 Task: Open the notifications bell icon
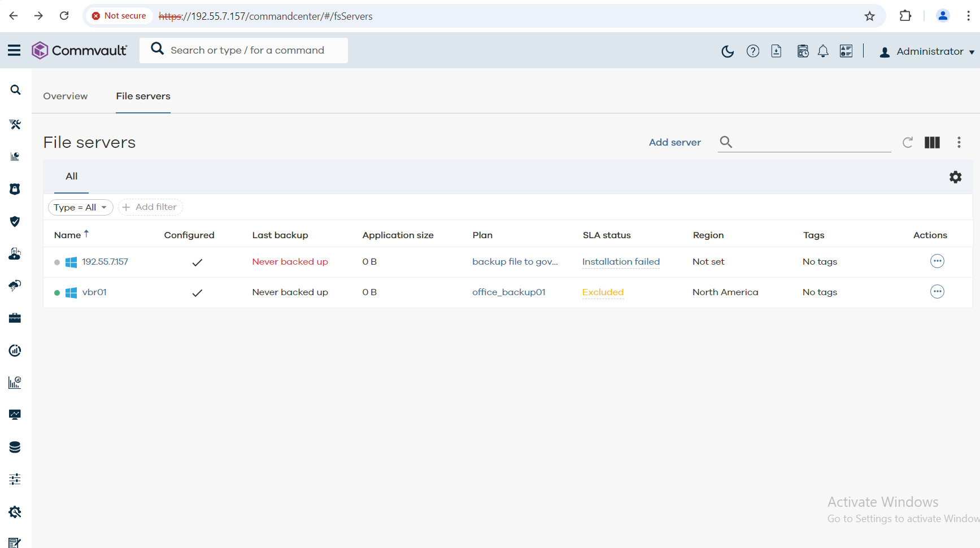pyautogui.click(x=823, y=51)
